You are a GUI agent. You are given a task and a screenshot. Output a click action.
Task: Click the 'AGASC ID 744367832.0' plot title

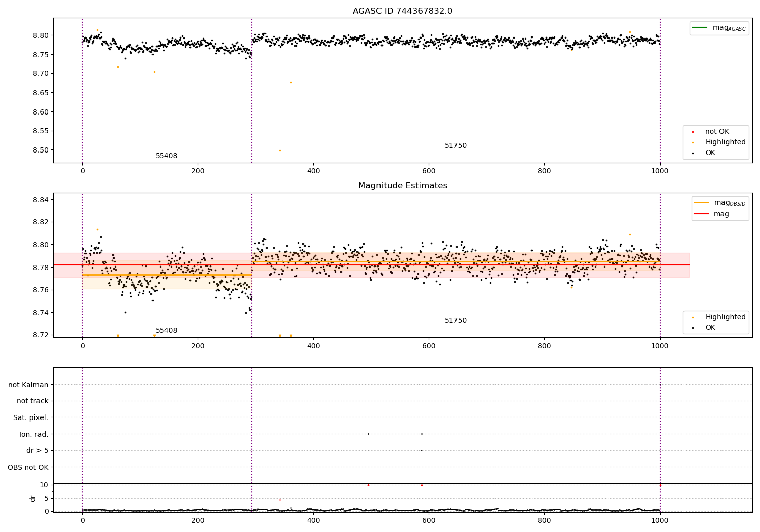[x=402, y=11]
